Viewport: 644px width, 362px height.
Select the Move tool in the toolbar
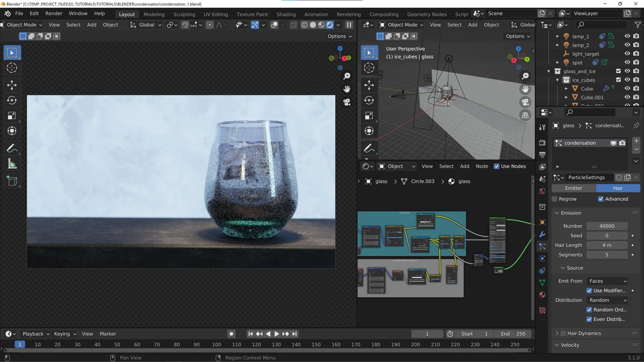click(x=12, y=84)
